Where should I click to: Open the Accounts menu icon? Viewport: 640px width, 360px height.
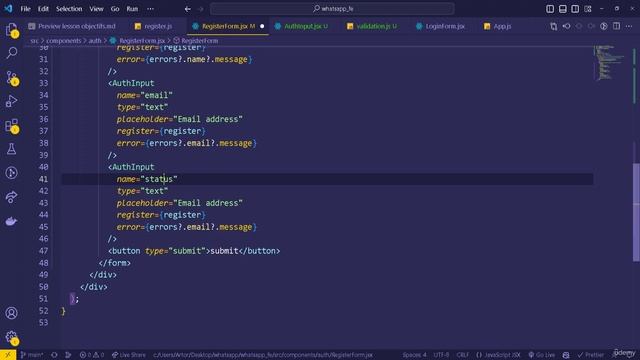pos(11,313)
